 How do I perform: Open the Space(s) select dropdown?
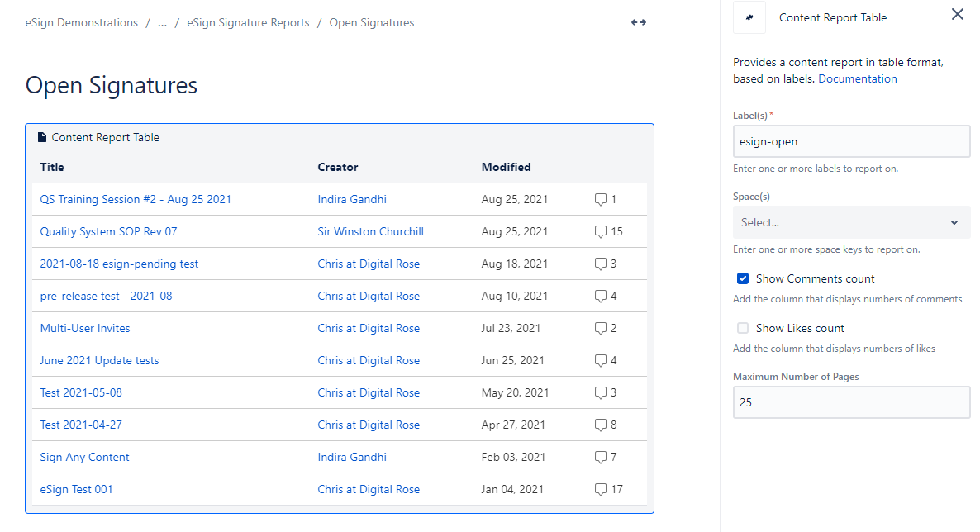pos(851,222)
